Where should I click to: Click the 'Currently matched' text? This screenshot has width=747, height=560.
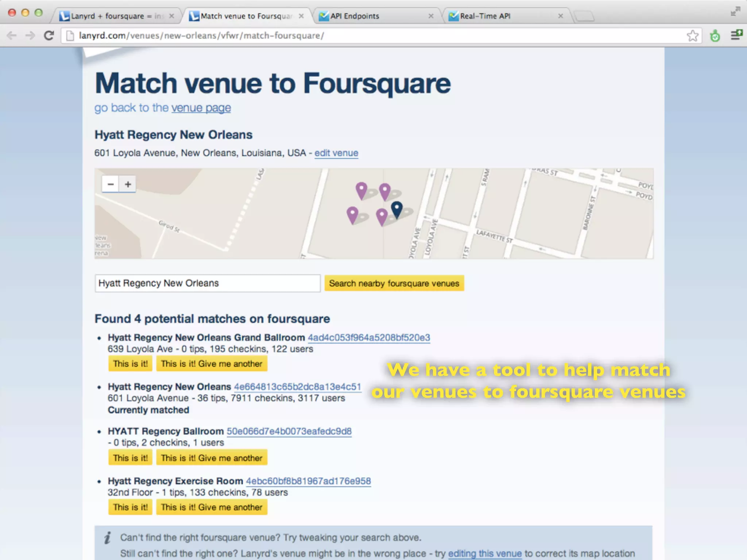click(x=148, y=410)
